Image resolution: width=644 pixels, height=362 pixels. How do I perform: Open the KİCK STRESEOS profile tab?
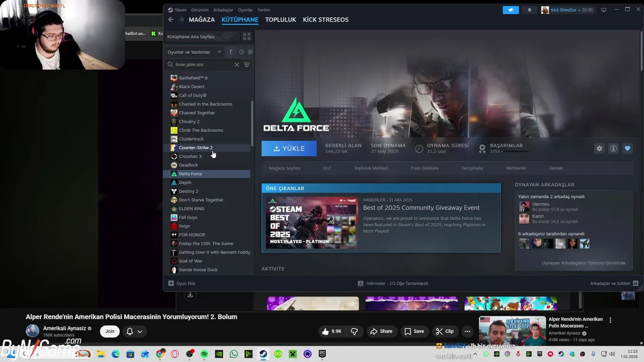pos(326,20)
